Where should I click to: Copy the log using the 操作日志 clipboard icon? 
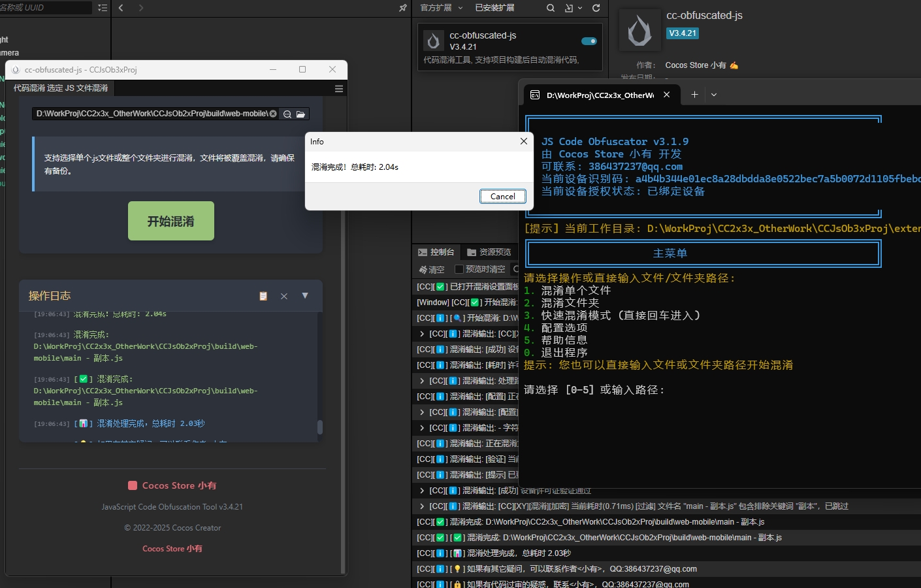(263, 296)
